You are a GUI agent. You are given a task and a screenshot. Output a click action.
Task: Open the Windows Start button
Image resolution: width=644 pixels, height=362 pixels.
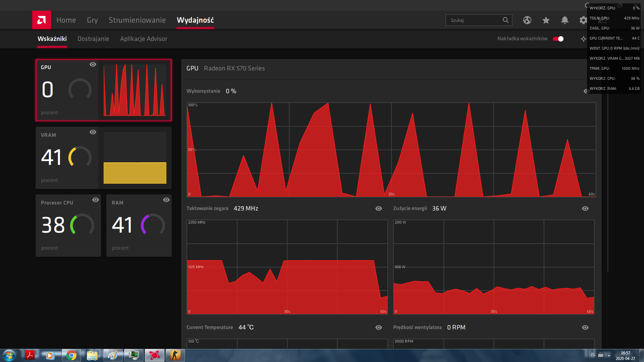9,355
